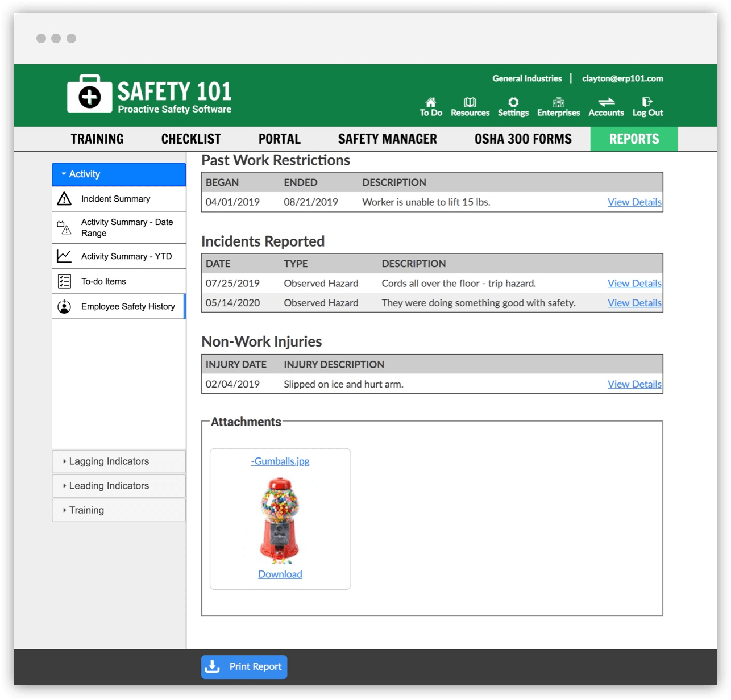Click the BEGAN column header
Screen dimensions: 731x700
click(222, 183)
